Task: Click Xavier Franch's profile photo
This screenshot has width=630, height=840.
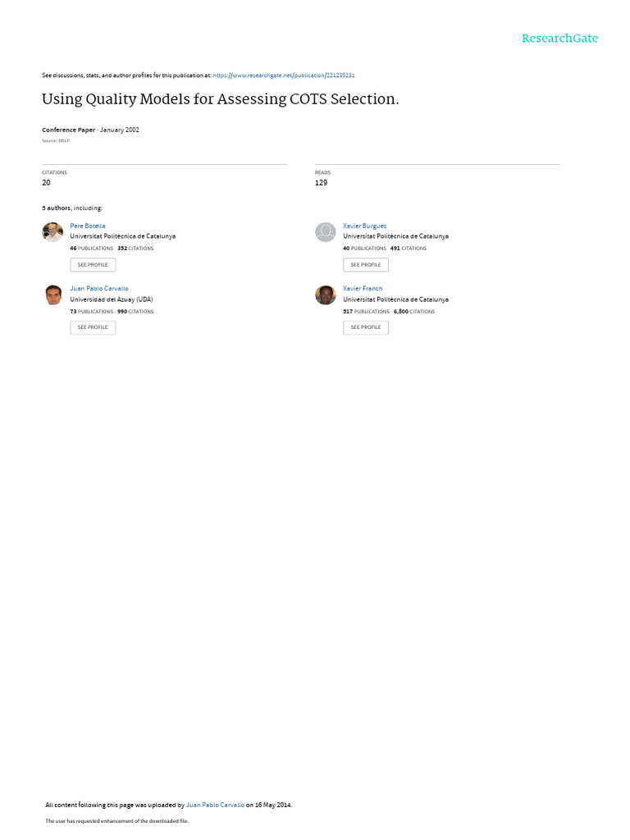Action: [x=325, y=294]
